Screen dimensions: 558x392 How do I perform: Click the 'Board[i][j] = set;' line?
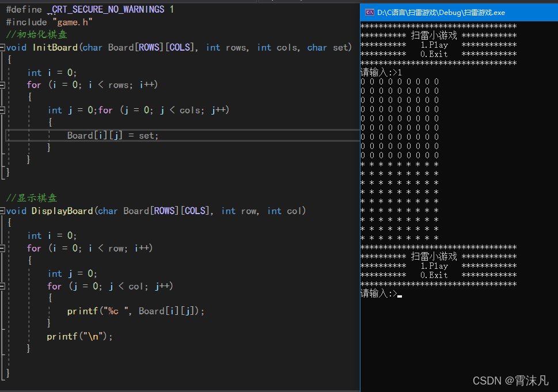(x=112, y=135)
